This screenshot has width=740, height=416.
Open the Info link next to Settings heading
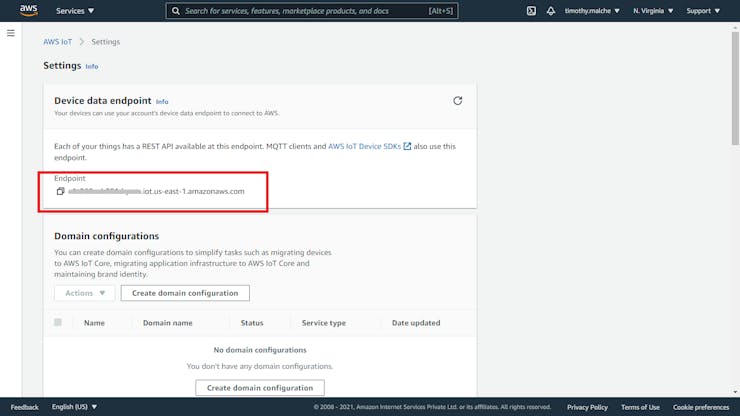point(92,67)
